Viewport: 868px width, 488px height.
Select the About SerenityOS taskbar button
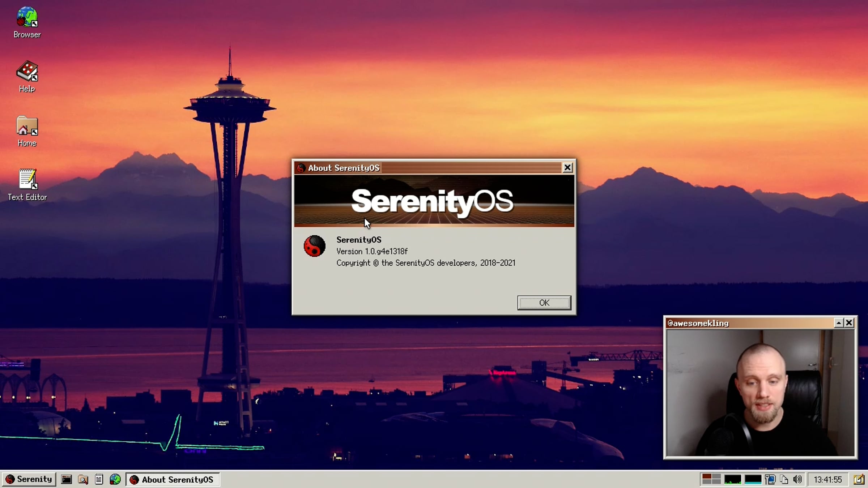(173, 479)
